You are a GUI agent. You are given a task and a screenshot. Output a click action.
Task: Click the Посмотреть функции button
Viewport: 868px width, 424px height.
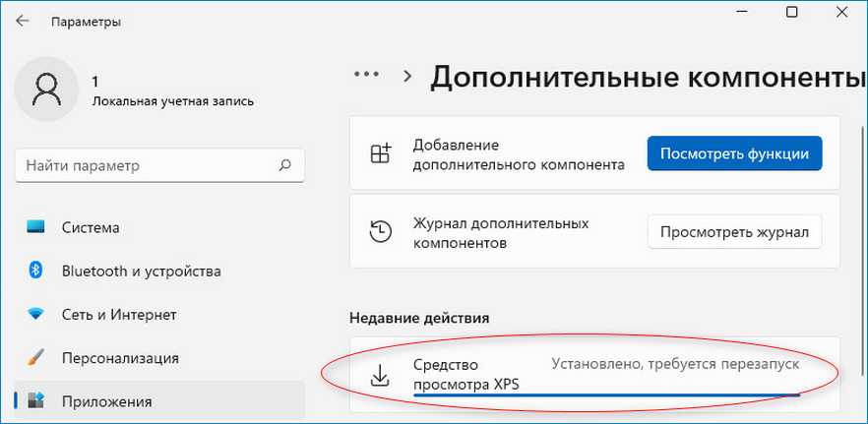[734, 153]
